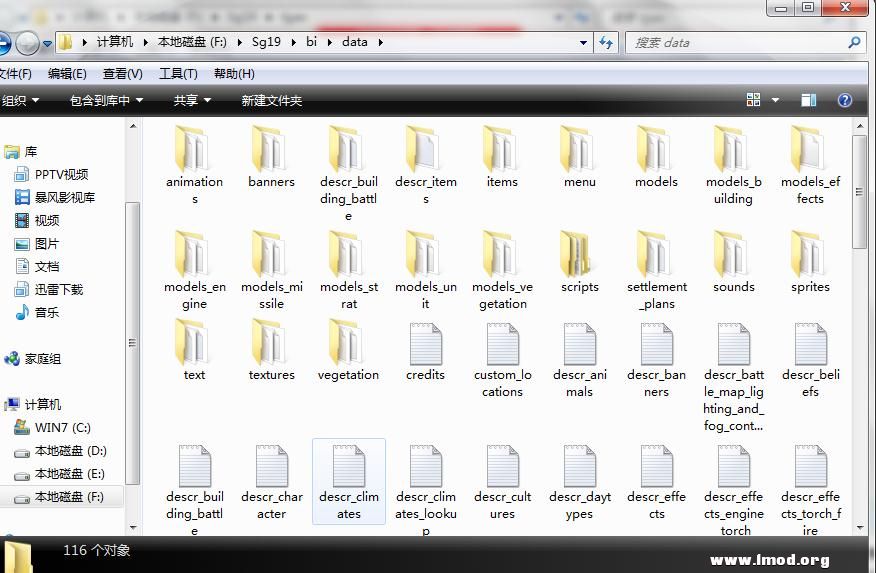Expand the arrow after data in address bar
Image resolution: width=876 pixels, height=573 pixels.
click(x=380, y=42)
